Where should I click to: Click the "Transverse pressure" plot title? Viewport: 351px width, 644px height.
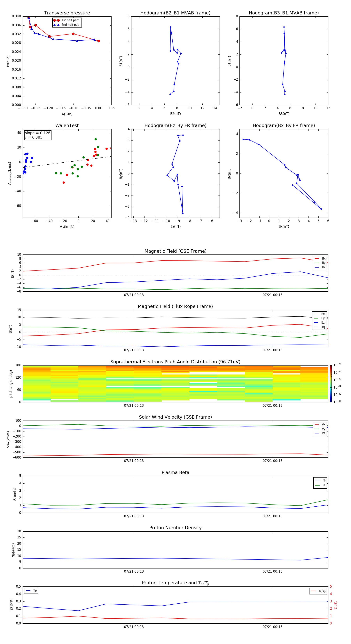coord(67,13)
